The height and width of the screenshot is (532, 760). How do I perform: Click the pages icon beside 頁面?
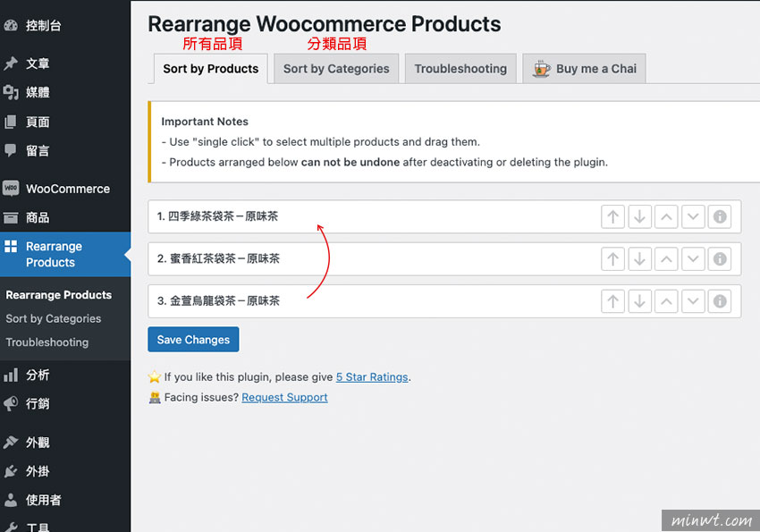(11, 122)
